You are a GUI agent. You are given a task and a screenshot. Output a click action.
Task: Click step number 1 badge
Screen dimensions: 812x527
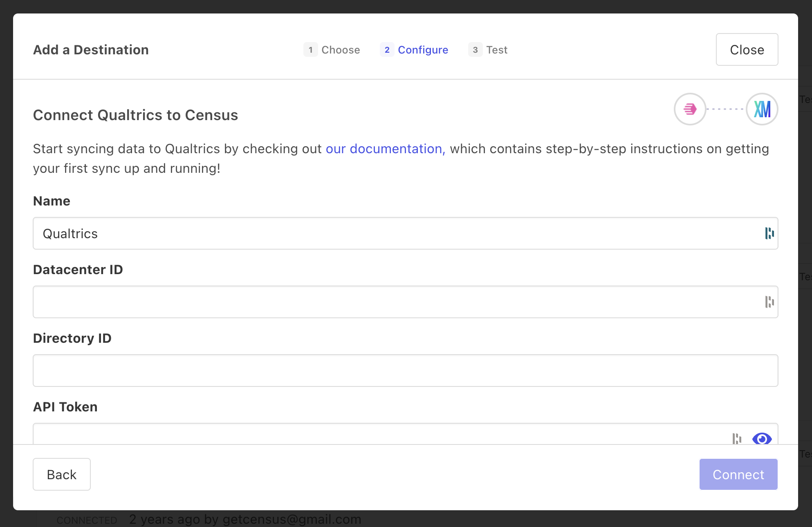tap(311, 50)
